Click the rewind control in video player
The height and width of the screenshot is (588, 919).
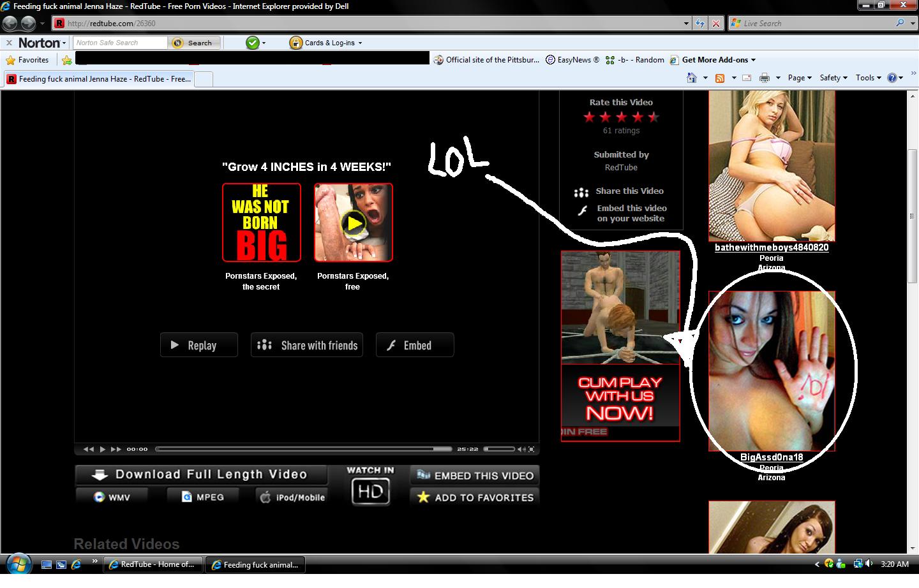[x=89, y=449]
